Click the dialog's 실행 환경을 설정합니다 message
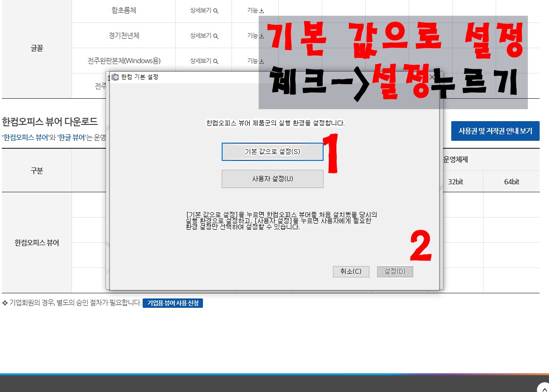Image resolution: width=549 pixels, height=392 pixels. tap(275, 123)
